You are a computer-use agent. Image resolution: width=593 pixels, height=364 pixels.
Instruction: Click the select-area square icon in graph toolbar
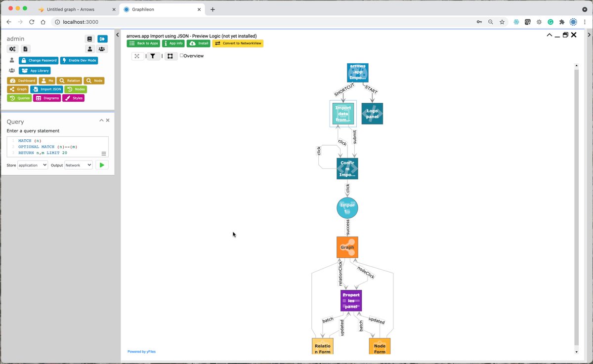click(x=170, y=56)
